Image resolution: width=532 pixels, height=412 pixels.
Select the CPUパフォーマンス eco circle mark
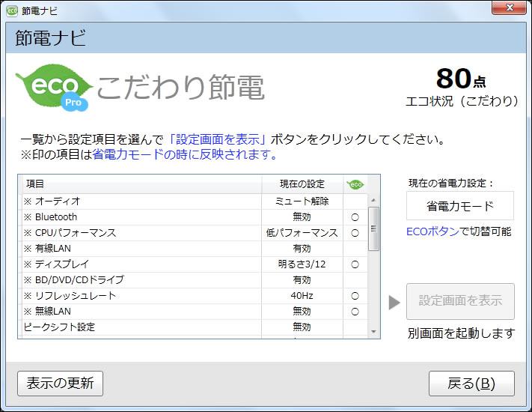[x=355, y=233]
